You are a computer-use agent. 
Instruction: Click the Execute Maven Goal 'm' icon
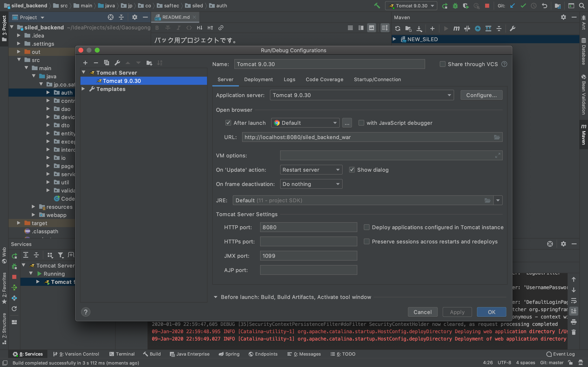456,29
